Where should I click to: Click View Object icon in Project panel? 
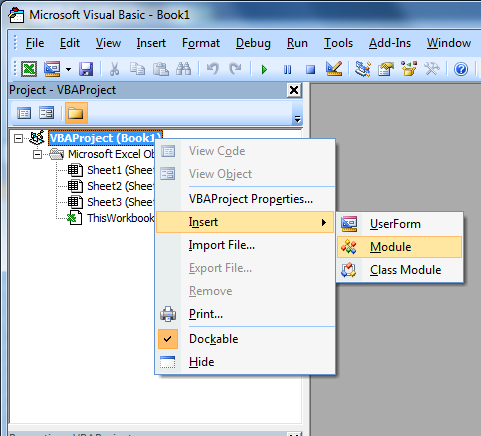click(x=46, y=113)
